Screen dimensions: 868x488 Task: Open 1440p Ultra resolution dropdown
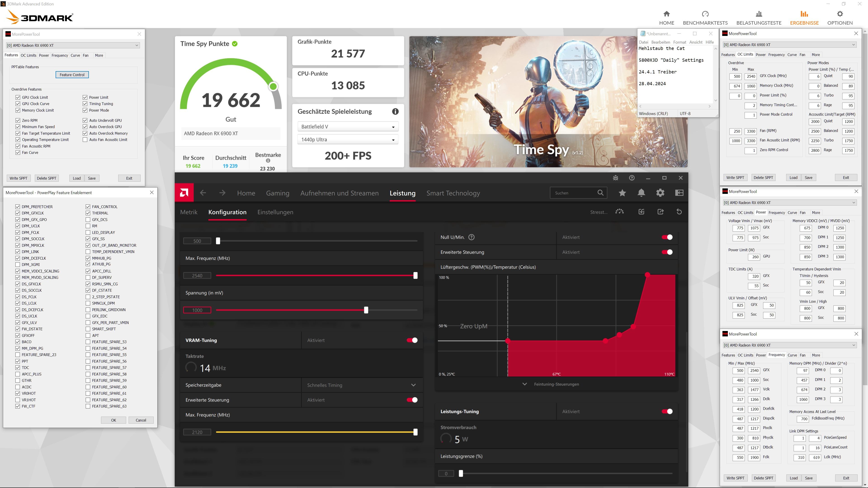tap(348, 139)
